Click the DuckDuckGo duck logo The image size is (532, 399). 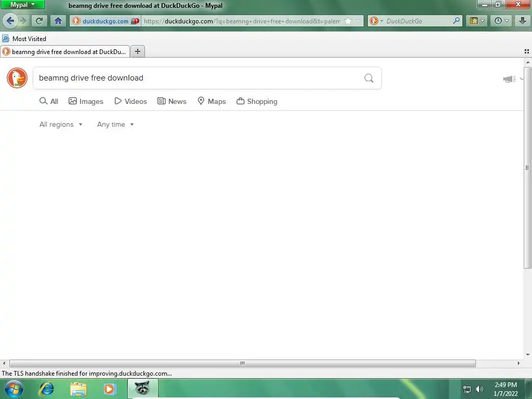(x=17, y=78)
